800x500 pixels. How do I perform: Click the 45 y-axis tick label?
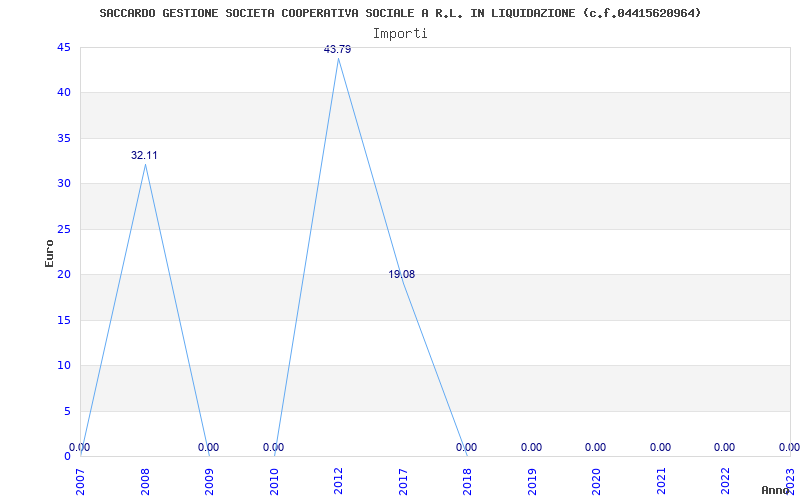pyautogui.click(x=64, y=47)
